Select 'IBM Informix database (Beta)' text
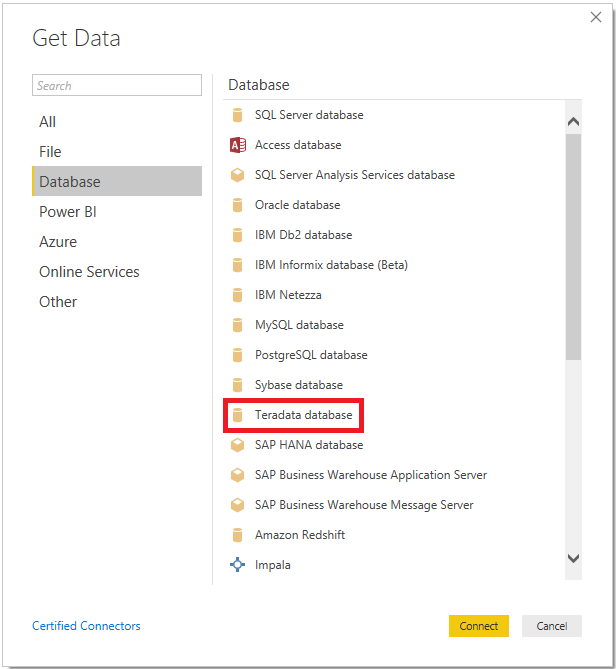 (x=331, y=265)
